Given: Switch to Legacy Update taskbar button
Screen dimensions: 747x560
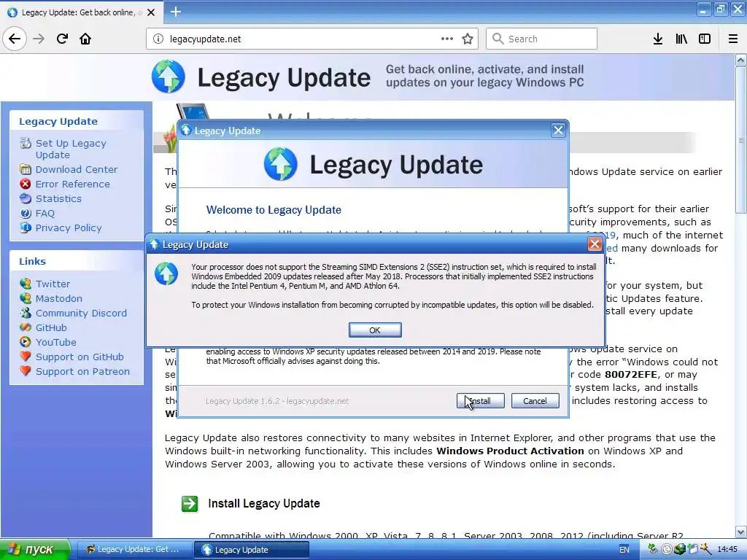Looking at the screenshot, I should 252,550.
